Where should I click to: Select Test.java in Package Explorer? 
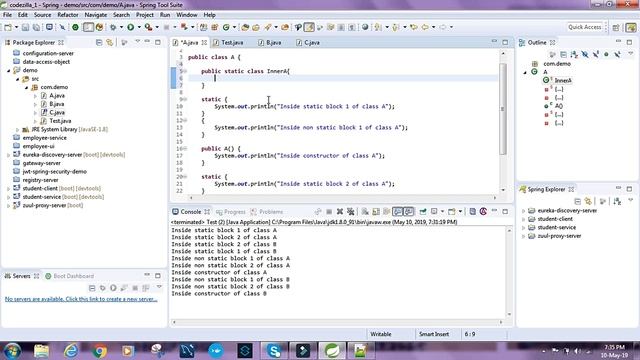point(60,121)
